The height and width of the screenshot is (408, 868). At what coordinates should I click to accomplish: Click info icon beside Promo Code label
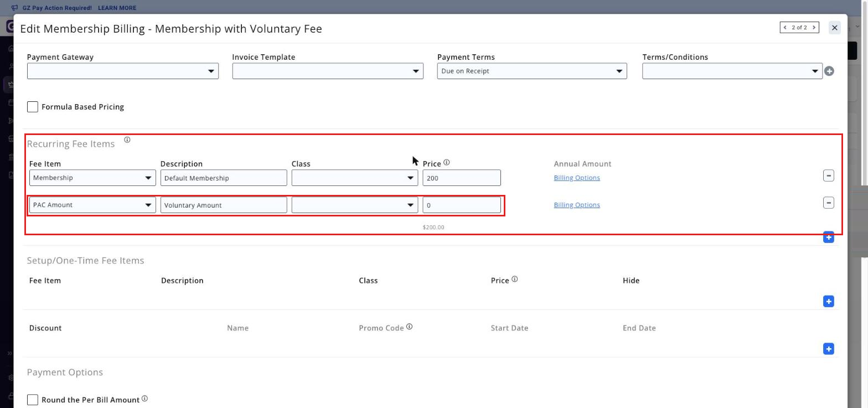(x=410, y=327)
